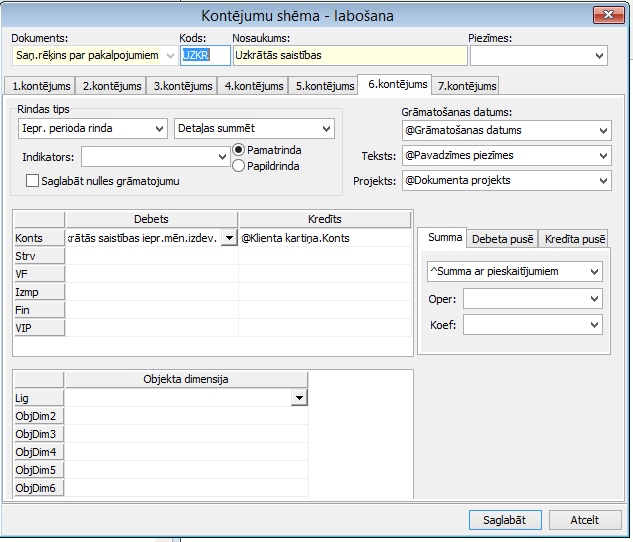Image resolution: width=633 pixels, height=542 pixels.
Task: Open the Debeta pusē tab
Action: [x=502, y=238]
